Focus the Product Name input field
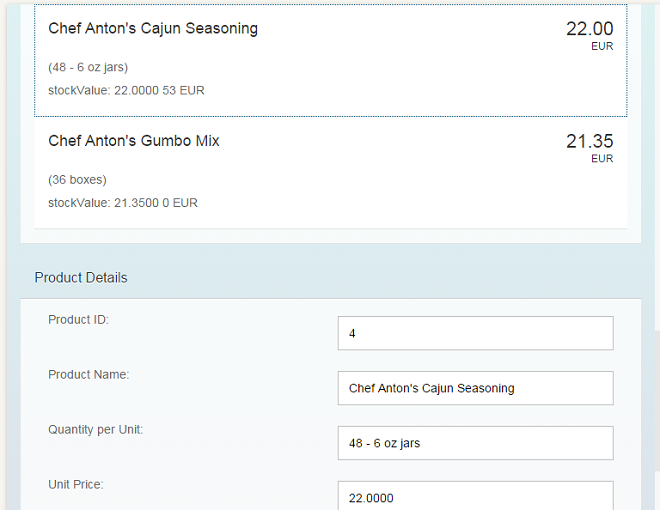This screenshot has width=660, height=510. (475, 388)
